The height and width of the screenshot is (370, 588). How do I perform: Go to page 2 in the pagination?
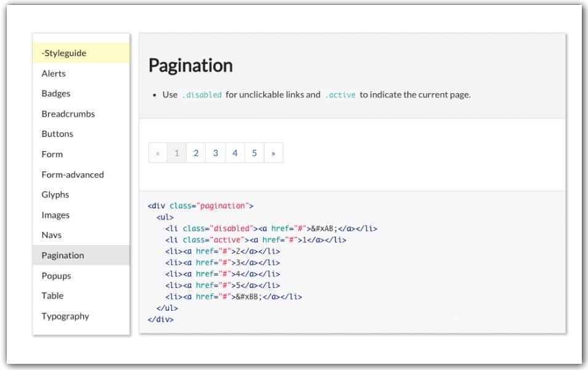click(196, 152)
